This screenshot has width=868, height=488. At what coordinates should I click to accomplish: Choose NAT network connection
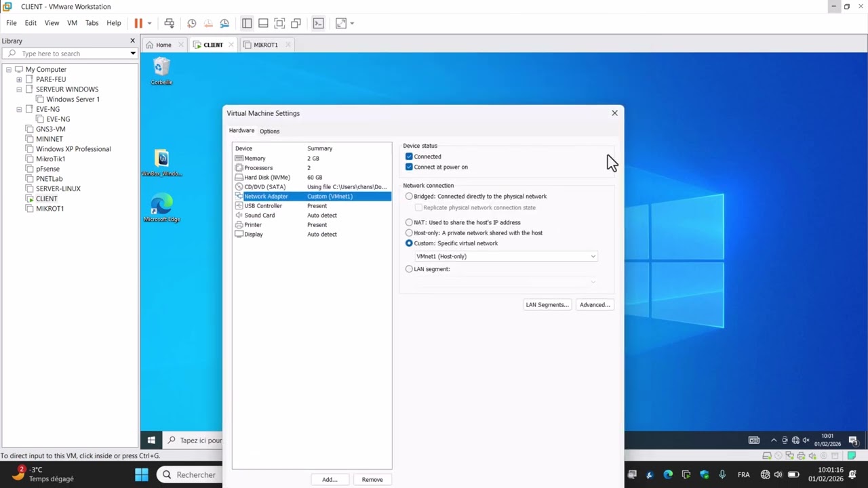point(409,222)
